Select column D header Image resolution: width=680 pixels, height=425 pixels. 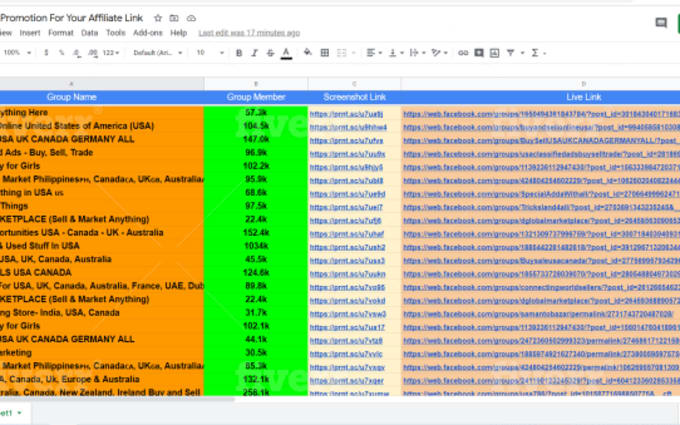[540, 84]
